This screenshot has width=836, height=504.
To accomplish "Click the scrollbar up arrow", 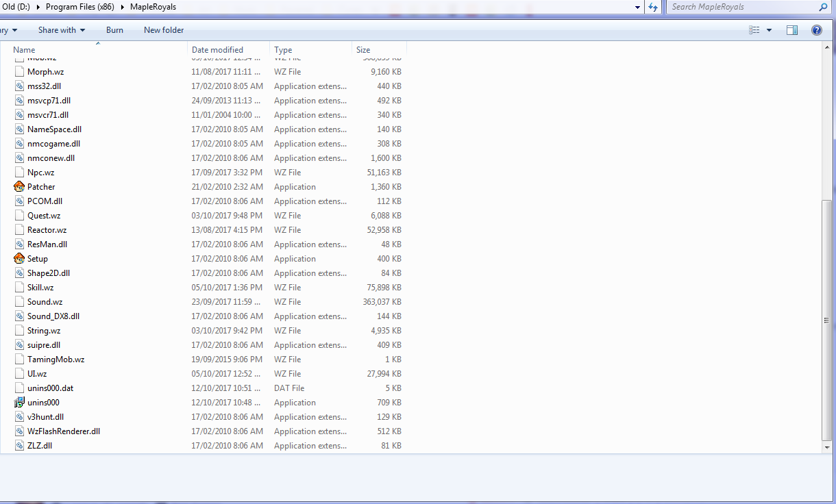I will coord(828,47).
